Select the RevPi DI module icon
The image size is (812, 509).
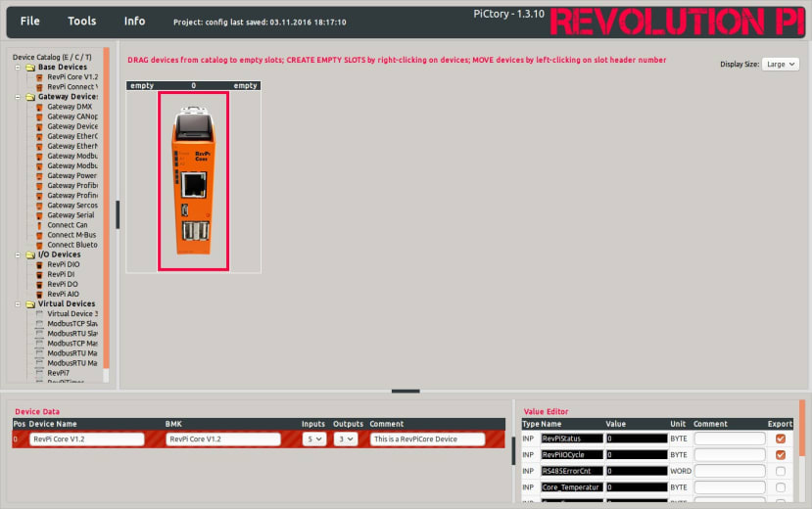coord(39,275)
